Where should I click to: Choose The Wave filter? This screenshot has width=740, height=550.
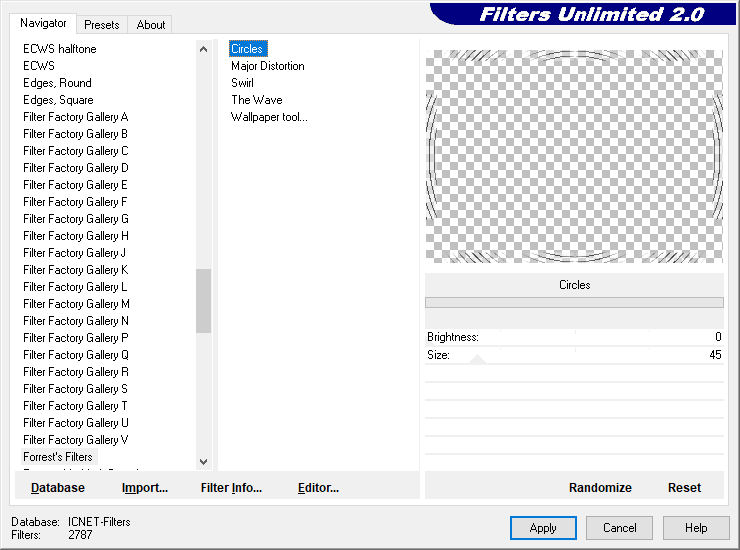click(257, 100)
